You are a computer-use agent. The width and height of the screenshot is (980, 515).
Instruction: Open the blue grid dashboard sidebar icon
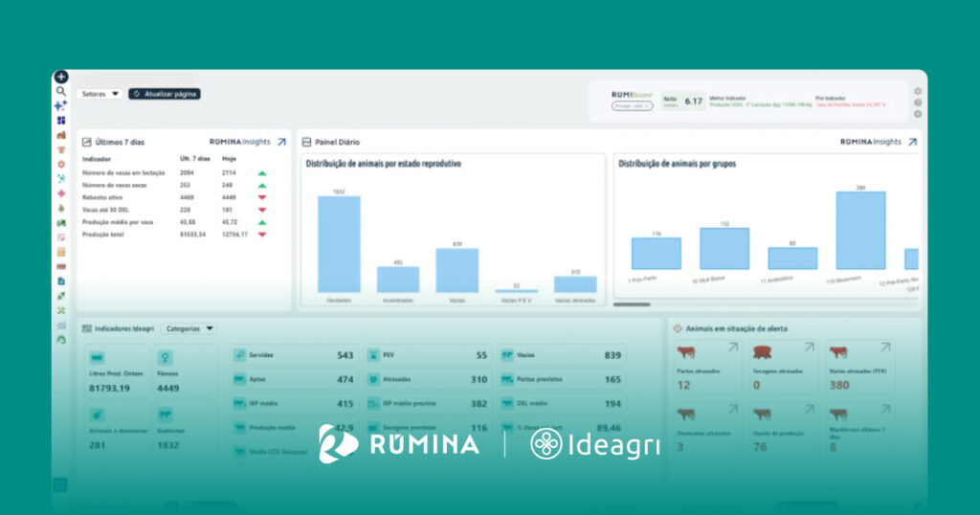click(60, 121)
